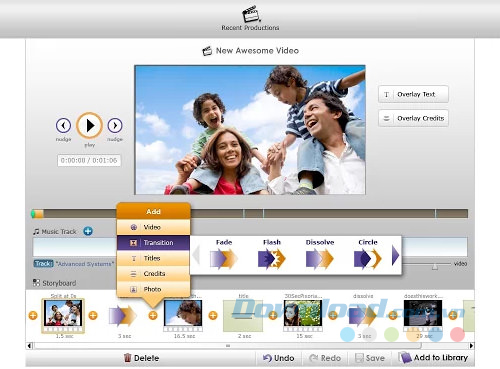This screenshot has height=369, width=500.
Task: Nudge backward with left arrow button
Action: point(63,126)
